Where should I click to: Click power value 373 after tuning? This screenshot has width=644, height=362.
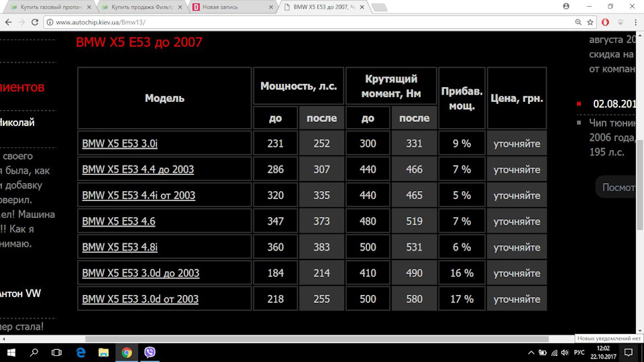click(321, 221)
